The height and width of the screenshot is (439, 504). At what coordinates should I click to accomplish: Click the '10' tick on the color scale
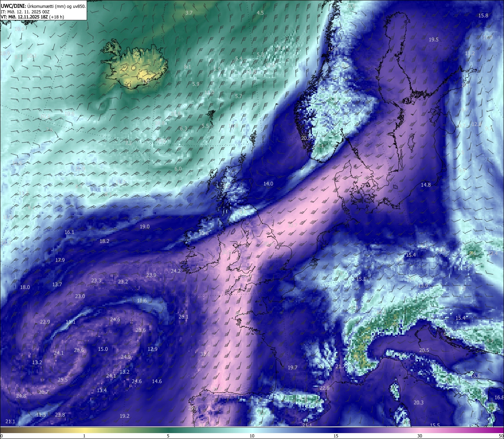252,436
